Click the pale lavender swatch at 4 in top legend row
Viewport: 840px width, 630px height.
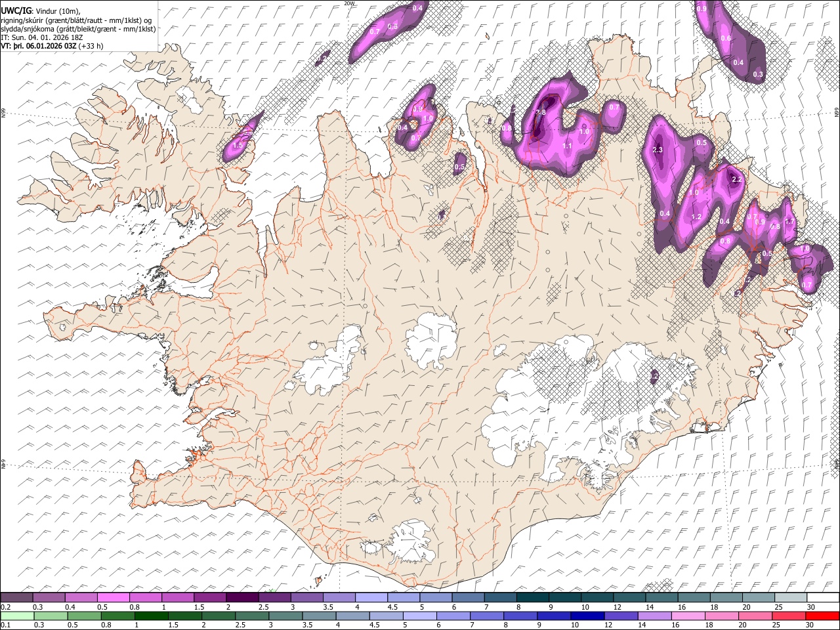point(372,598)
